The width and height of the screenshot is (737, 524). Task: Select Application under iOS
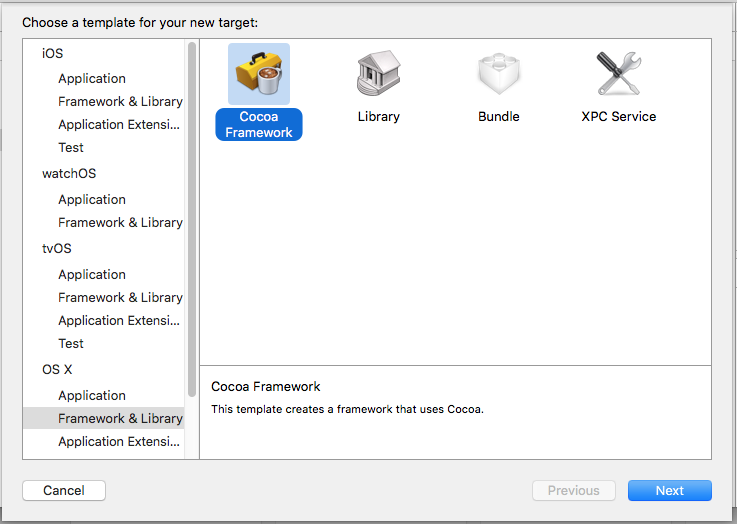point(92,78)
